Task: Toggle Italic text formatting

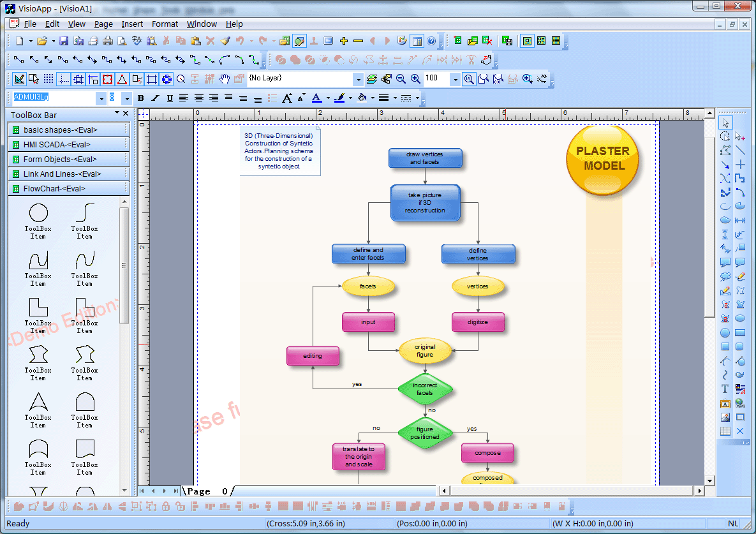Action: 155,98
